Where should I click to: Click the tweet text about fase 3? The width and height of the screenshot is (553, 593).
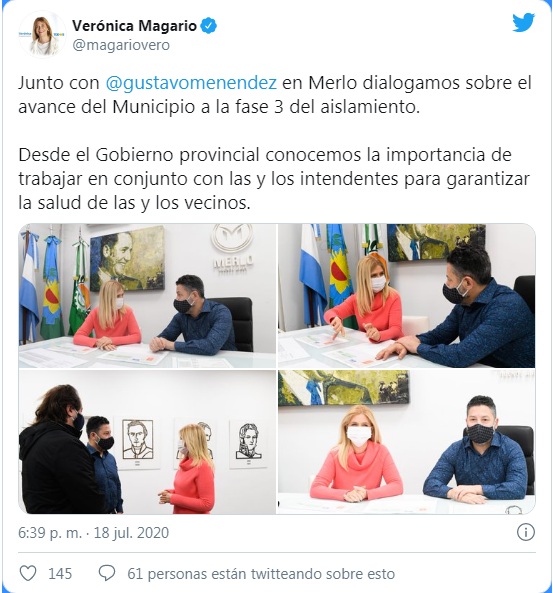pyautogui.click(x=275, y=95)
